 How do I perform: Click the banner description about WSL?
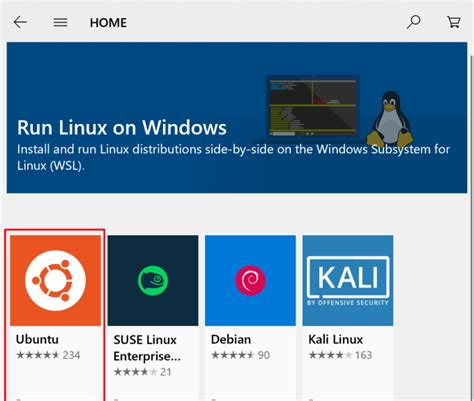click(x=234, y=157)
